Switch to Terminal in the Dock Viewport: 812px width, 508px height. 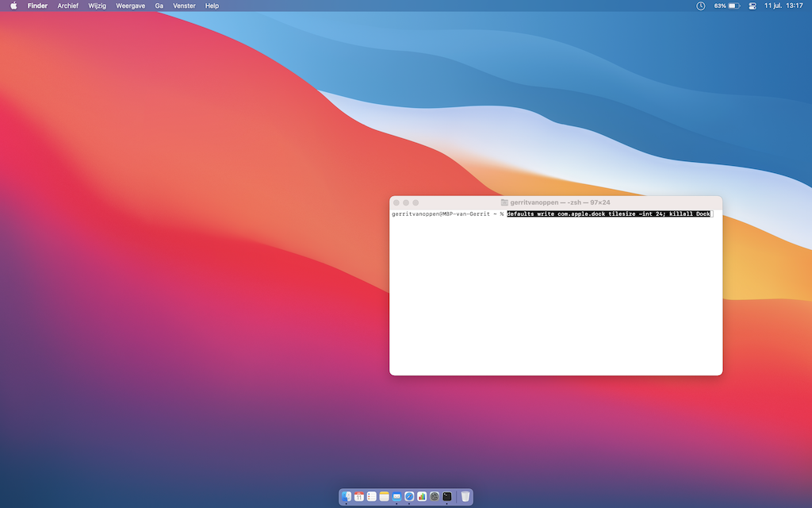click(447, 497)
